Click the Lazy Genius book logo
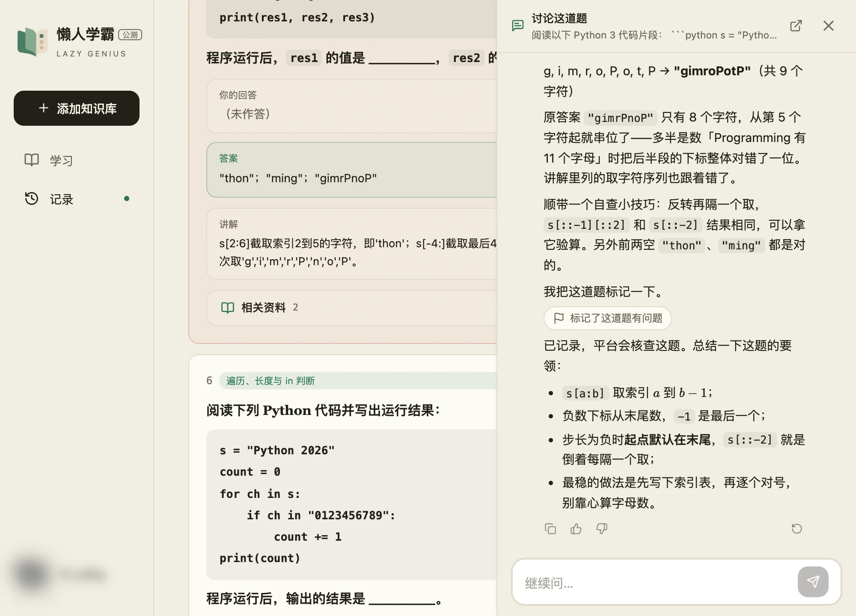The height and width of the screenshot is (616, 856). point(32,41)
